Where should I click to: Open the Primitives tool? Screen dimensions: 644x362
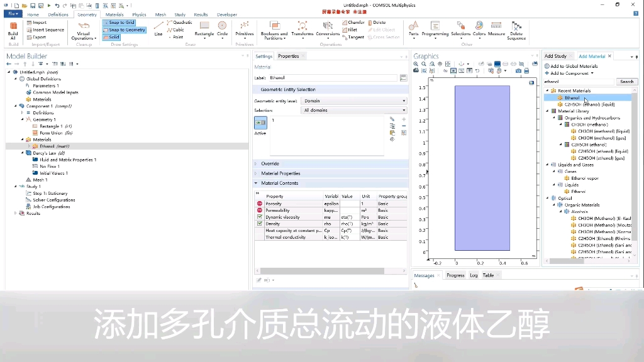click(245, 30)
